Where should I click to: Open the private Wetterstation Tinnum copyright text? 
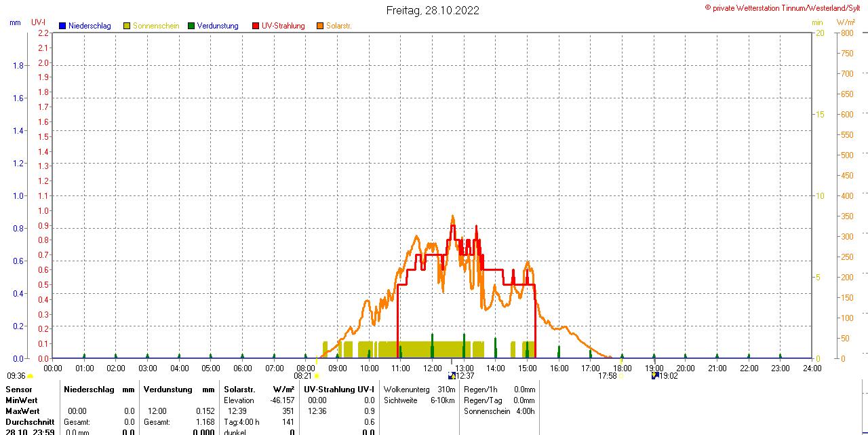coord(785,7)
